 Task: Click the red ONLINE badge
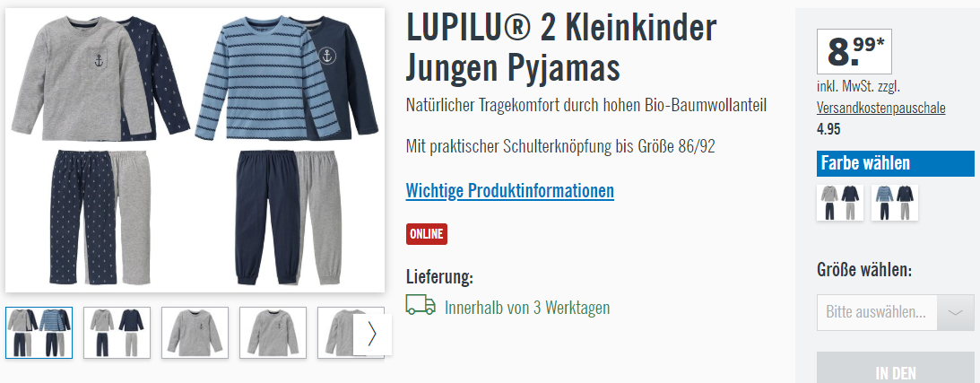(427, 234)
